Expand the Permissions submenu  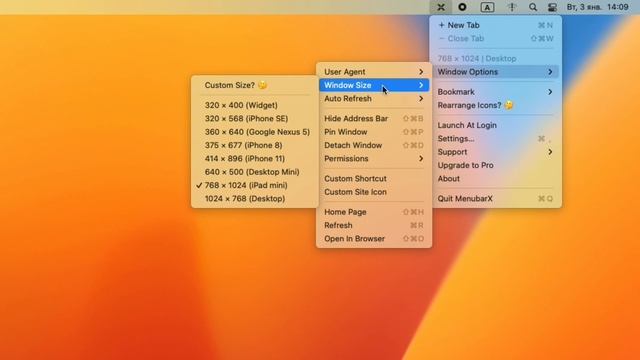(374, 159)
